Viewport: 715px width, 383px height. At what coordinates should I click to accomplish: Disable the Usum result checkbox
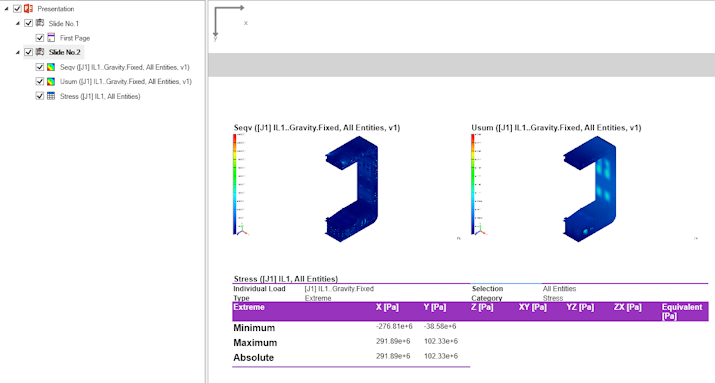[40, 82]
